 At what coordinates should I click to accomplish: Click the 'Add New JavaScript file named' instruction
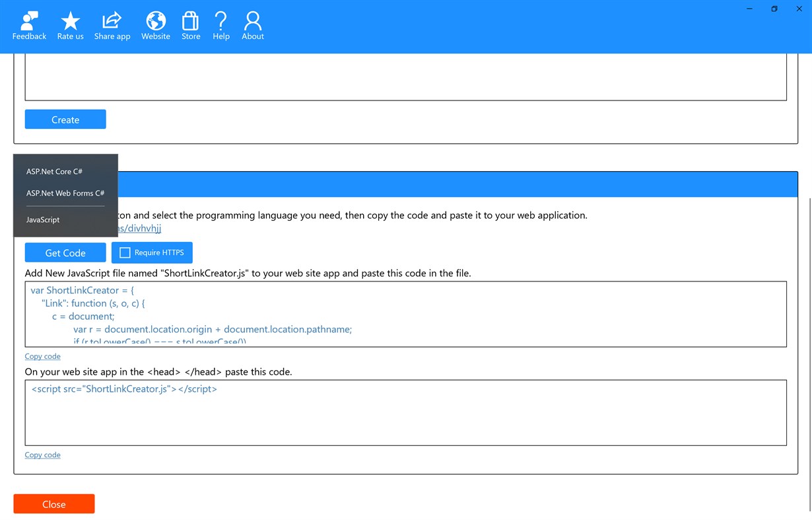[248, 273]
